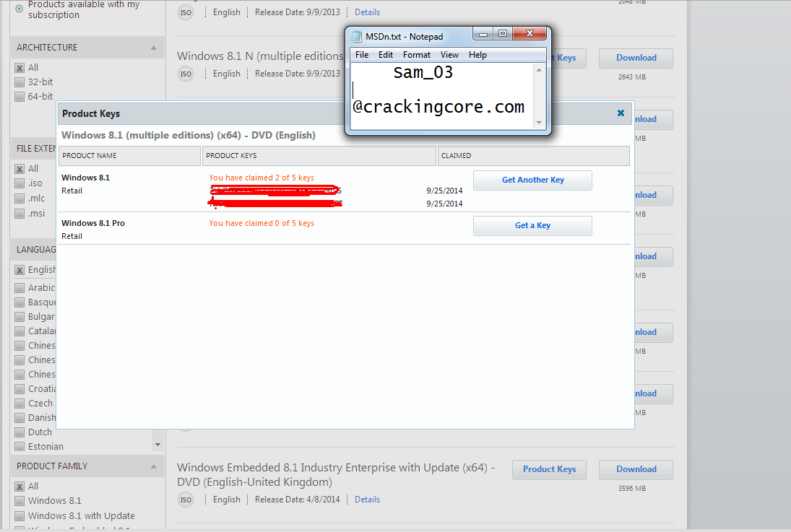Toggle the File Extension All checkbox

[x=20, y=169]
